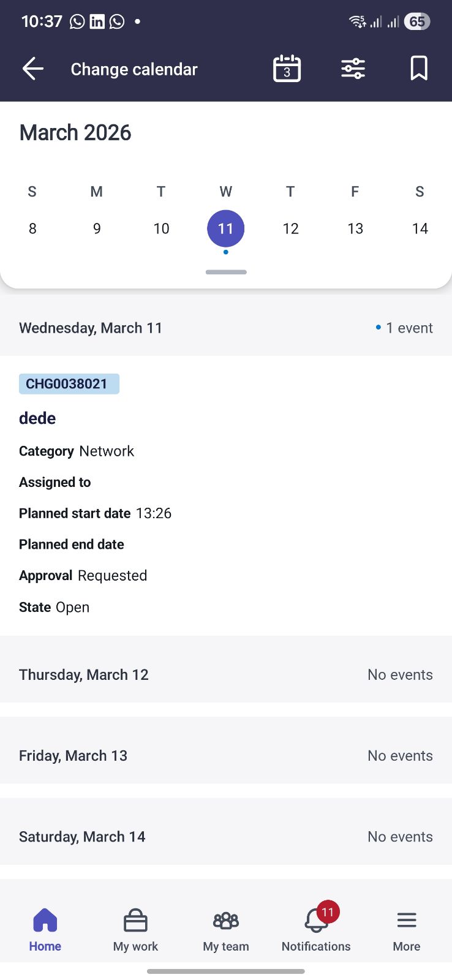
Task: Tap the March 2026 month heading
Action: [75, 133]
